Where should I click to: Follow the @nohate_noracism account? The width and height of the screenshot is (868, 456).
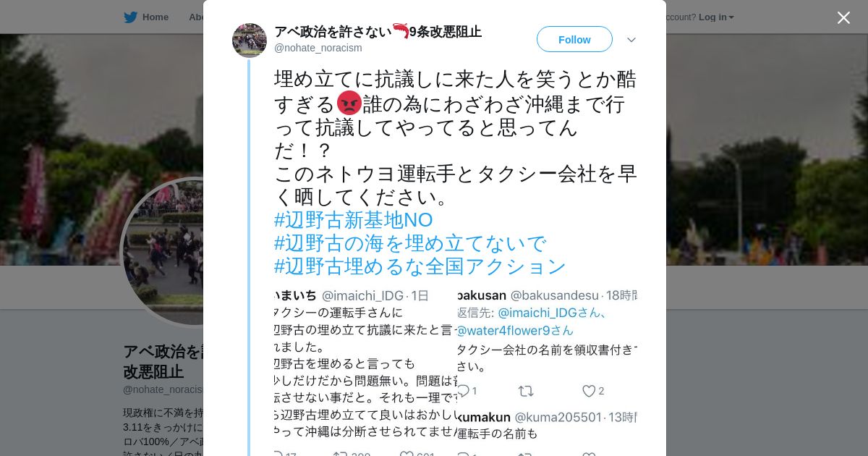coord(574,39)
